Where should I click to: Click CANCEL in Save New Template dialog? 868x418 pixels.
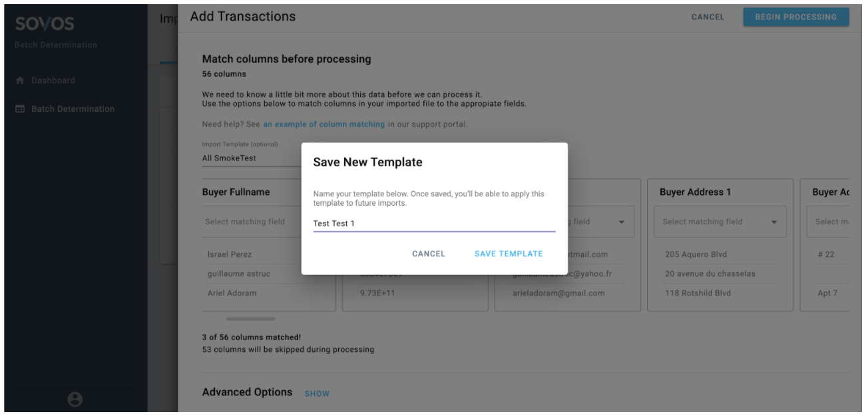(429, 254)
